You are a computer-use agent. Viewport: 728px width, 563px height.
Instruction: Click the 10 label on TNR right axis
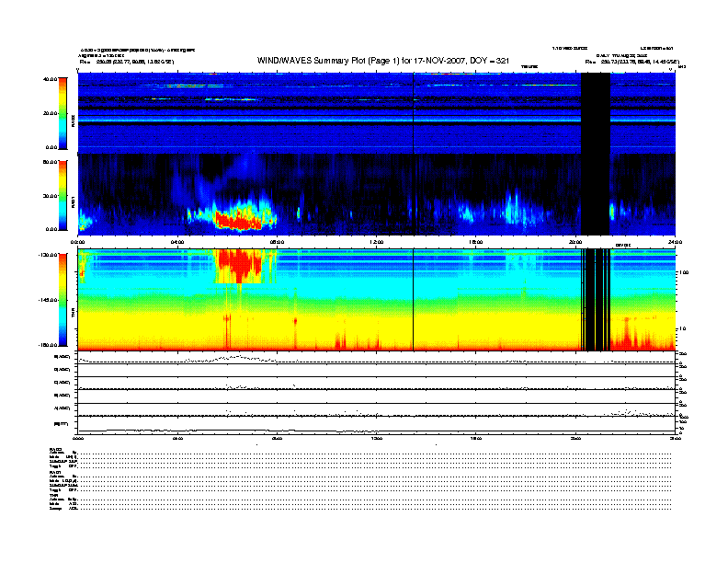(682, 328)
